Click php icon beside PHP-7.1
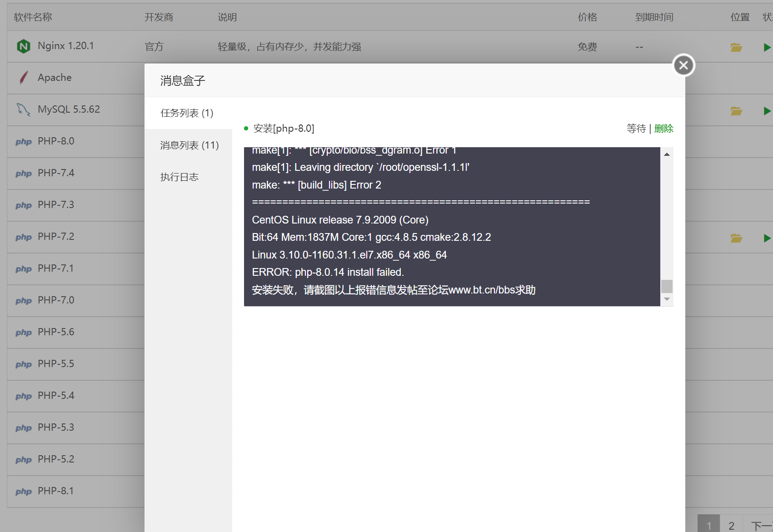 [24, 269]
